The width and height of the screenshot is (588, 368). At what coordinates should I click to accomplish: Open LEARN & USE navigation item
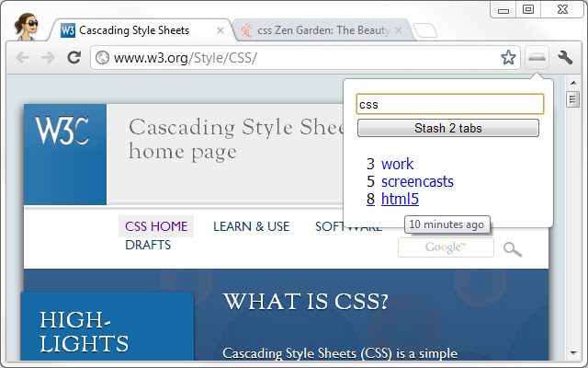251,226
